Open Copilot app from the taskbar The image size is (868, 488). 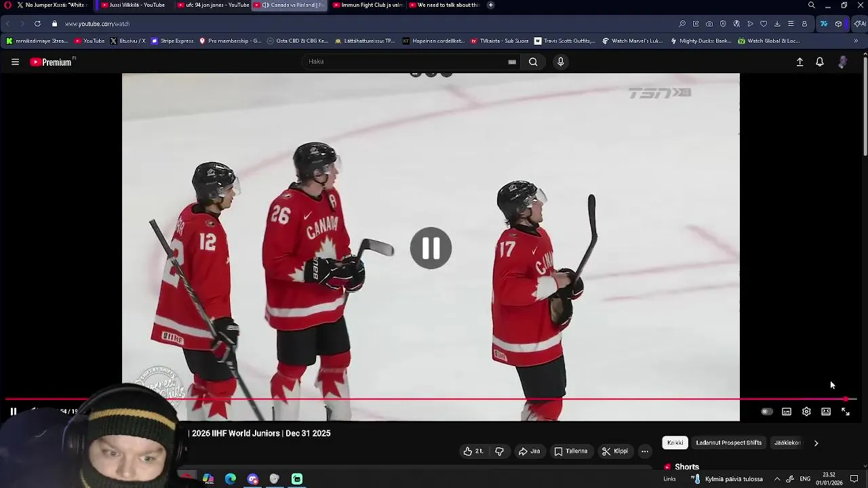tap(208, 479)
